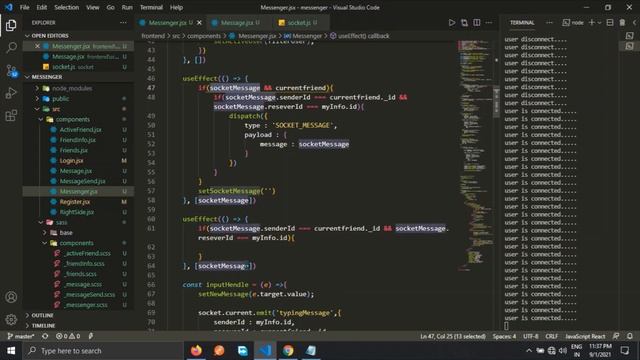Click the Open Changes icon in editor toolbar
The height and width of the screenshot is (360, 640).
(464, 22)
